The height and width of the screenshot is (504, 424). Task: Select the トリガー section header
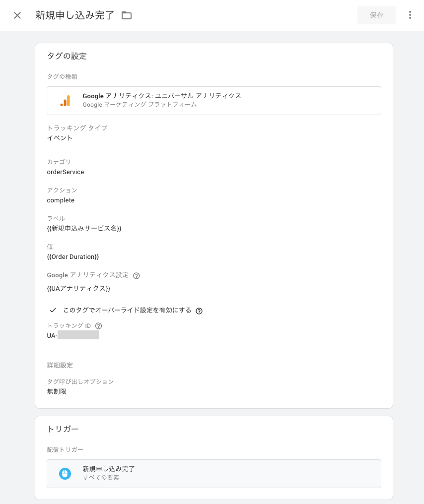pos(64,429)
